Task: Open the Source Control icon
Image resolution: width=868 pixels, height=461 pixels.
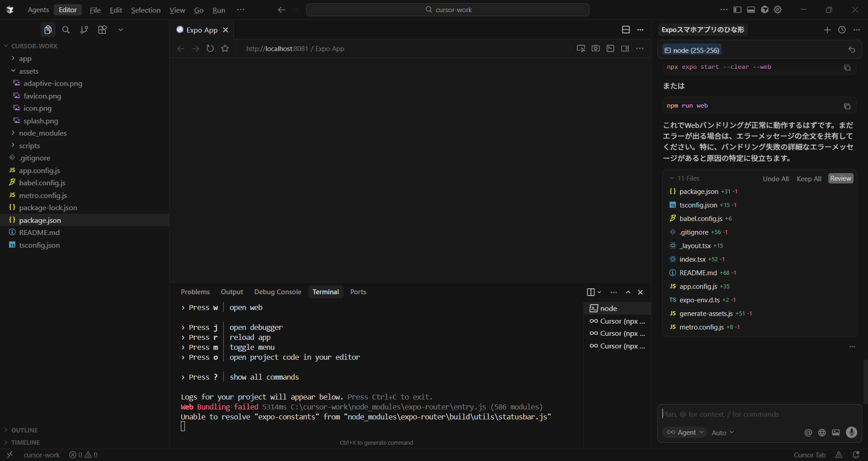Action: coord(84,30)
